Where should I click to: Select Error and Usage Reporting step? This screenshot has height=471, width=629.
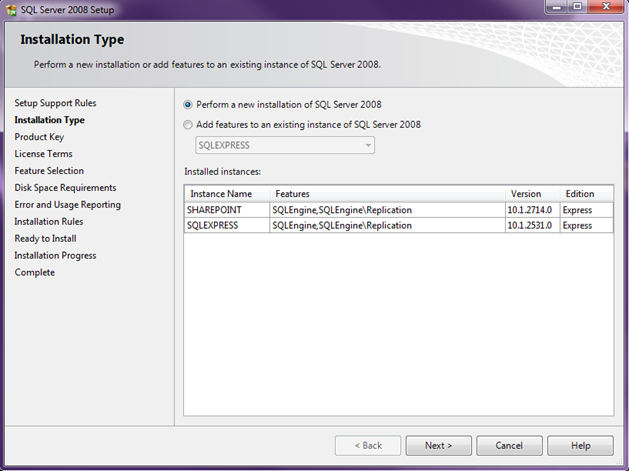click(x=67, y=205)
